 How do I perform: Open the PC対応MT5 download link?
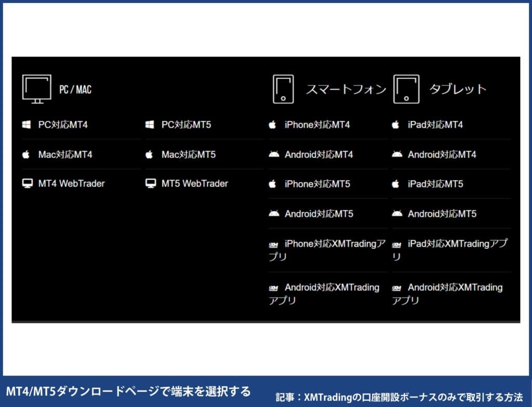187,125
